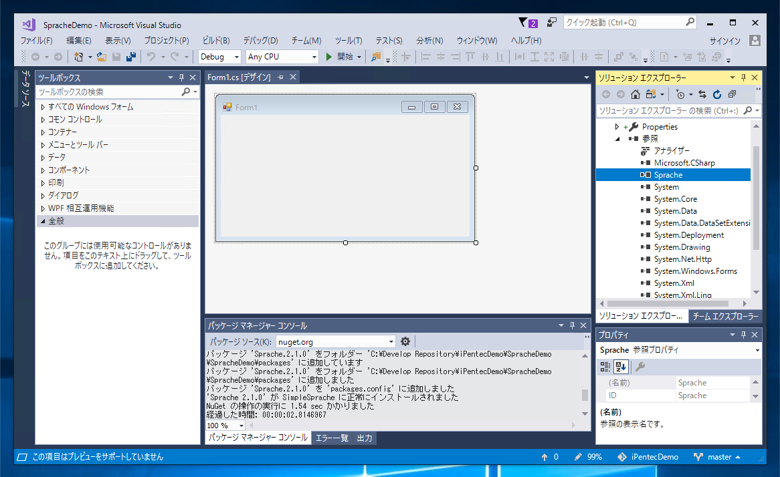Click the Property Pages wrench icon
Viewport: 780px width, 477px height.
pos(640,367)
